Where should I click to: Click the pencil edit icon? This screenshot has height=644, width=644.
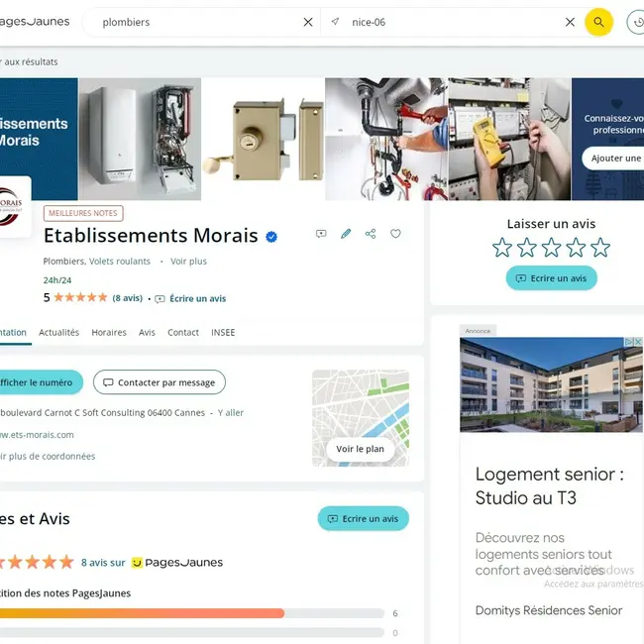pos(346,234)
